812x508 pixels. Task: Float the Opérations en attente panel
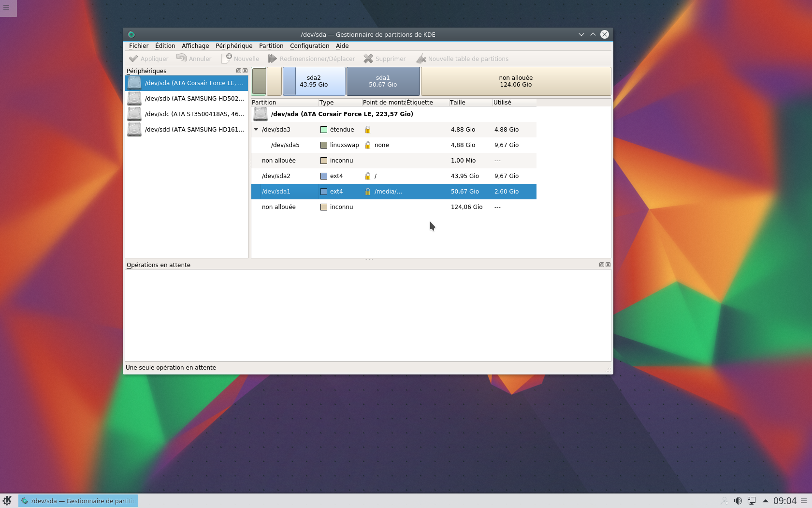[602, 265]
